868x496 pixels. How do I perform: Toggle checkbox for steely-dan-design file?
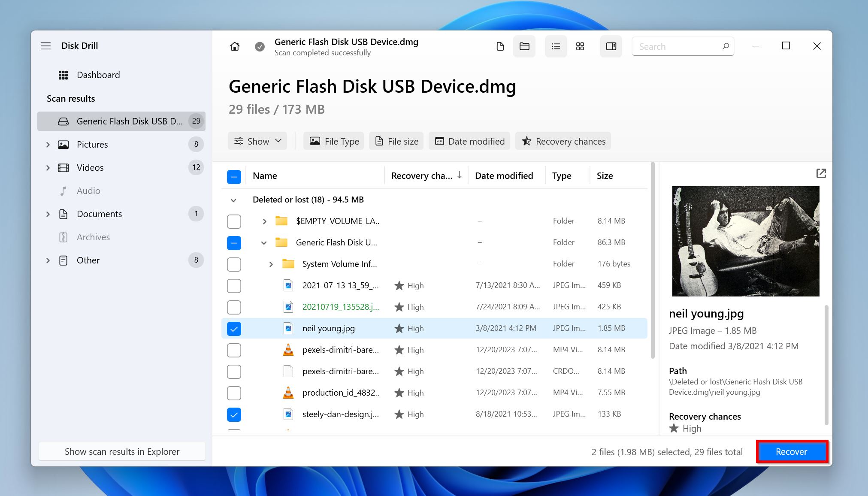234,414
